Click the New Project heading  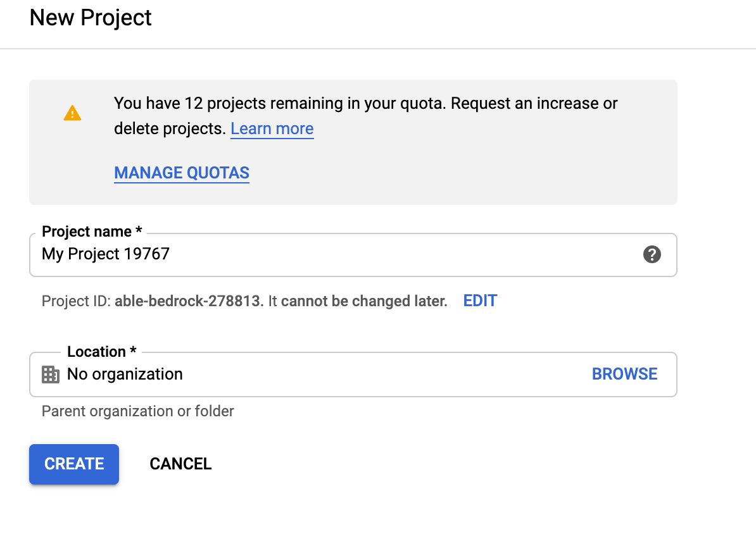point(91,18)
